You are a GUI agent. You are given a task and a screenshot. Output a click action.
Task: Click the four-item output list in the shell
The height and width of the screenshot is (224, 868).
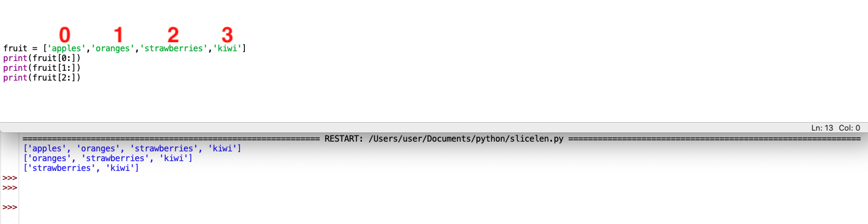tap(132, 148)
